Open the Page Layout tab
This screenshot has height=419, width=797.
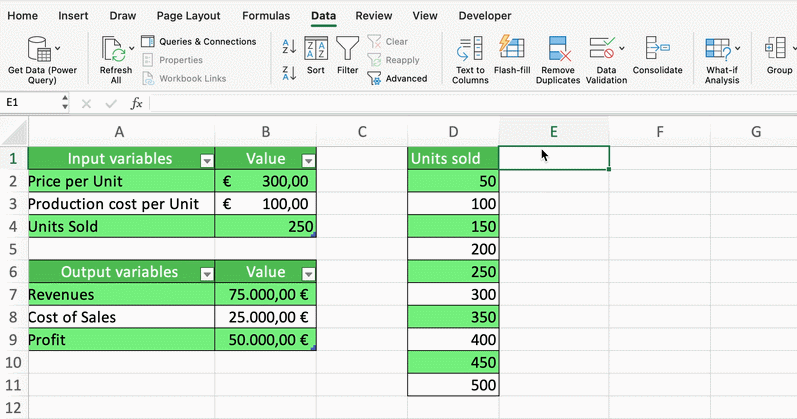pyautogui.click(x=188, y=16)
